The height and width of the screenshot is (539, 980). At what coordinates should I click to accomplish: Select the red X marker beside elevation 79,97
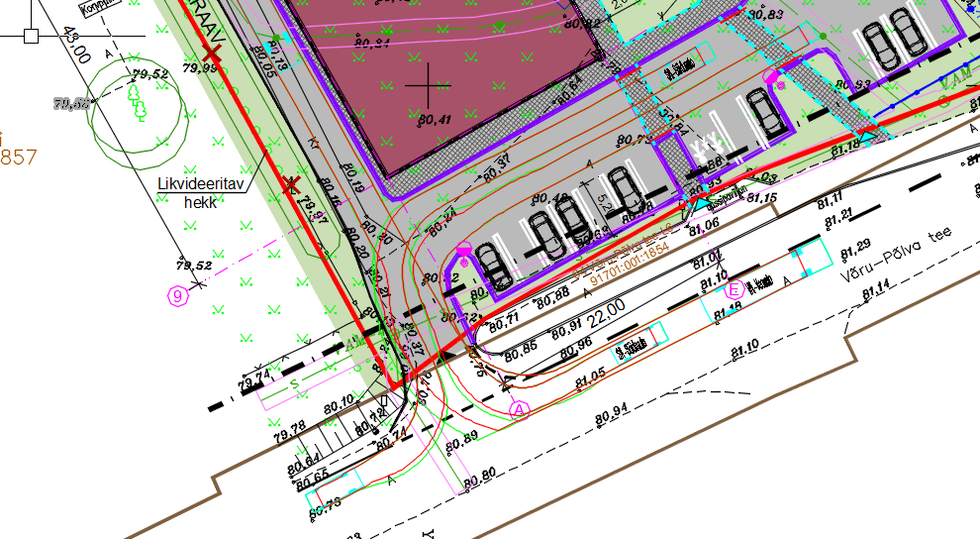click(x=290, y=184)
